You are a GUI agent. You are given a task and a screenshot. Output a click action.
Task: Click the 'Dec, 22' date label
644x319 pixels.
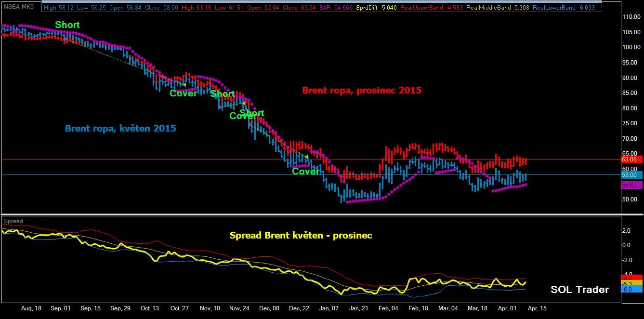tap(299, 308)
